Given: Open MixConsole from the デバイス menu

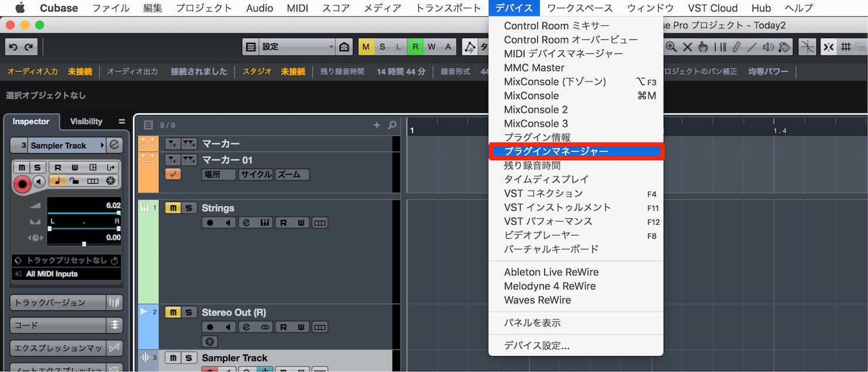Looking at the screenshot, I should pyautogui.click(x=576, y=96).
